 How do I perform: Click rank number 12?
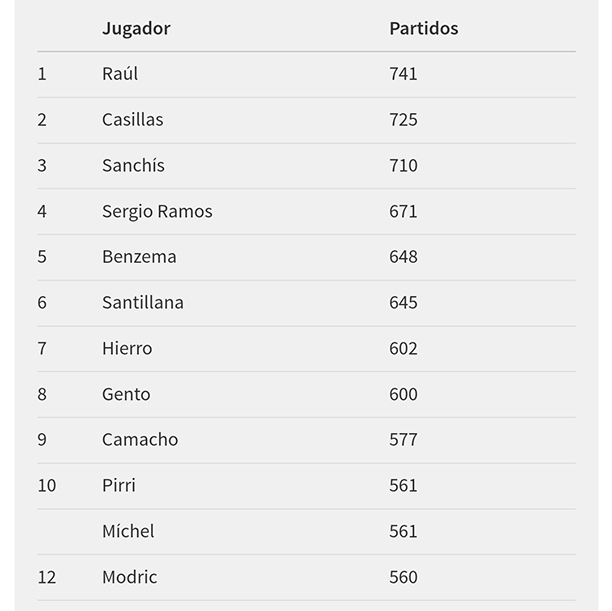[x=47, y=577]
